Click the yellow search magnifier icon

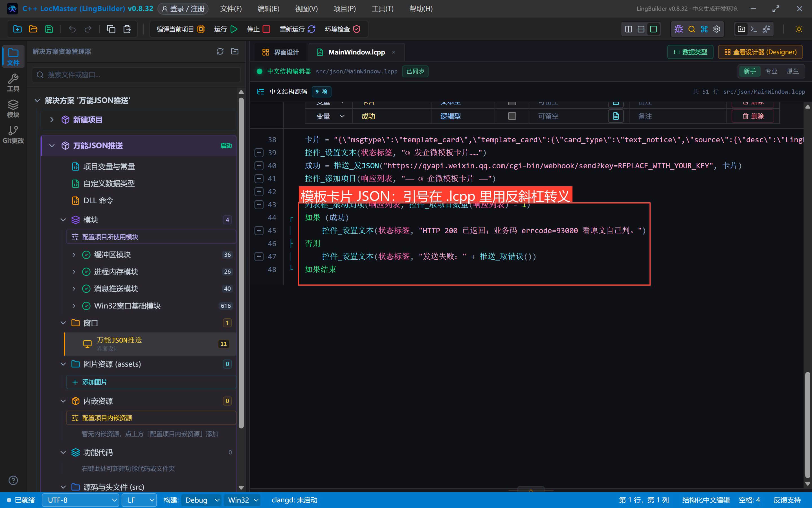tap(692, 29)
